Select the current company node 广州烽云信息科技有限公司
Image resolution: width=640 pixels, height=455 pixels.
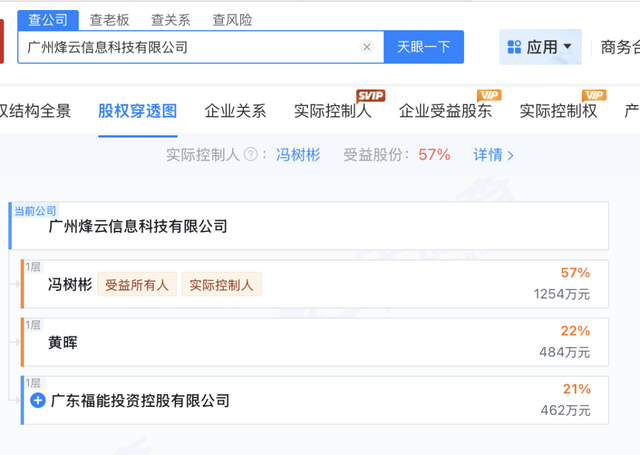coord(138,227)
